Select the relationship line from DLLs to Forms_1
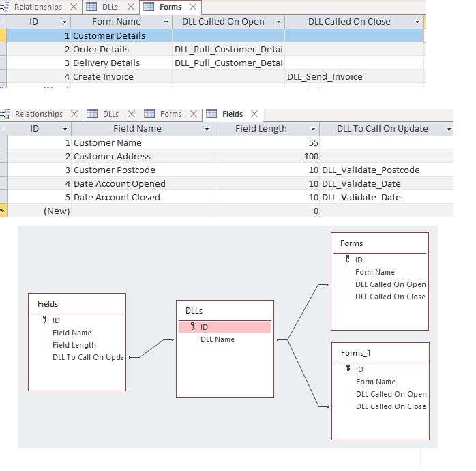476x471 pixels. (x=303, y=374)
